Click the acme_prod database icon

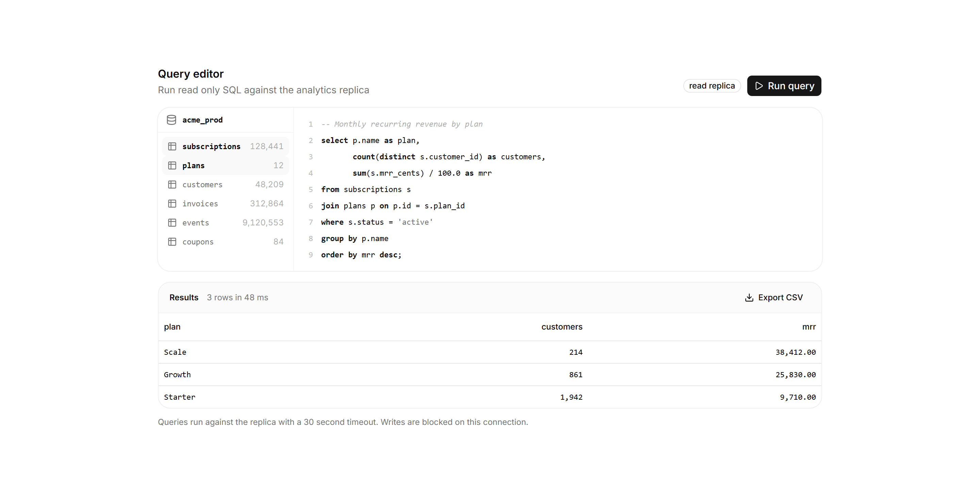171,120
